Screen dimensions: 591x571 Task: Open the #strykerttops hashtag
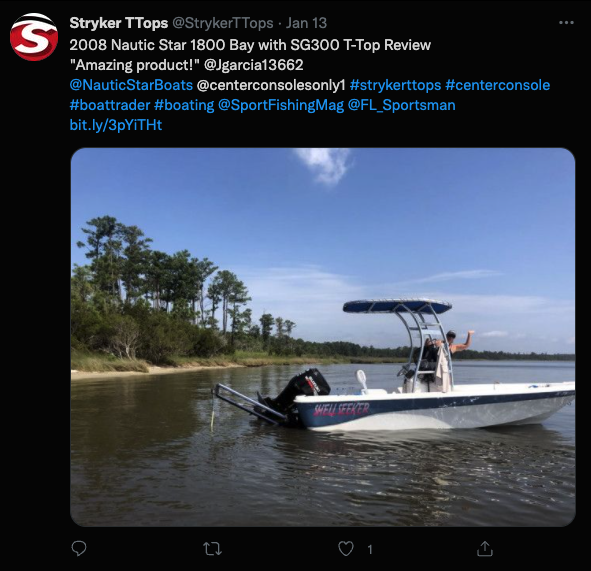coord(395,85)
